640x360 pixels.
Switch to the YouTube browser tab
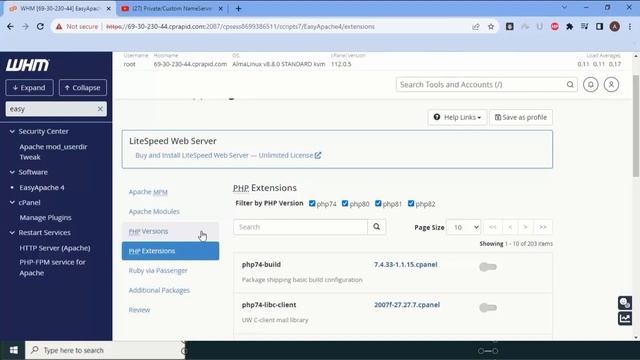coord(172,8)
